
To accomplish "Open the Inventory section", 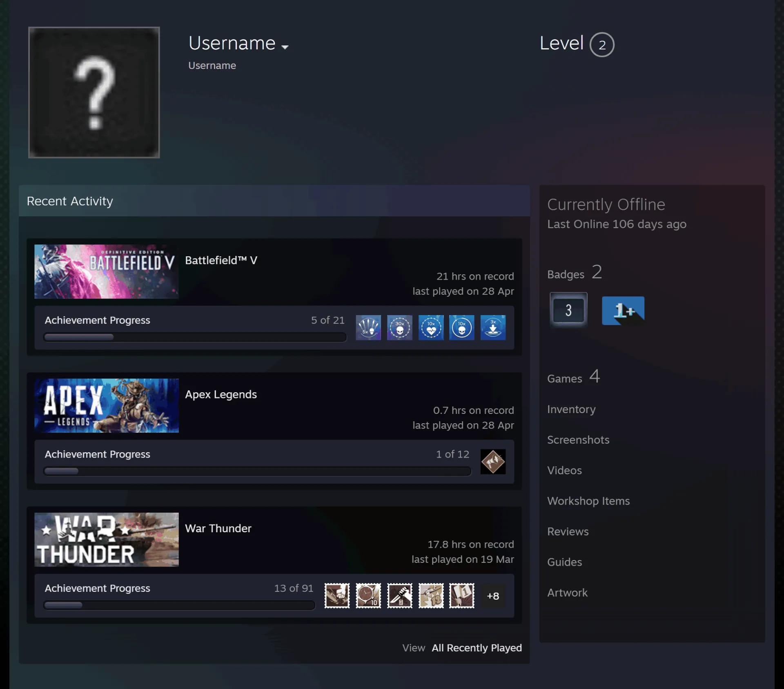I will (571, 409).
